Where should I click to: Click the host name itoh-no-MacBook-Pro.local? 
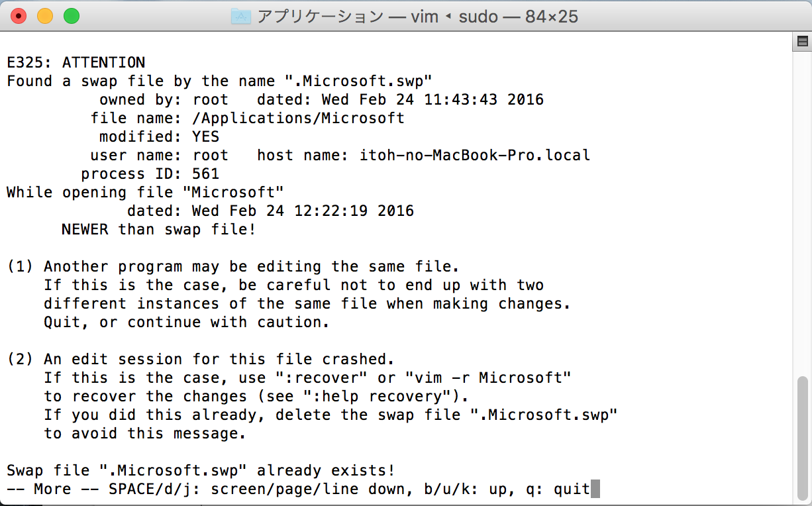click(474, 156)
